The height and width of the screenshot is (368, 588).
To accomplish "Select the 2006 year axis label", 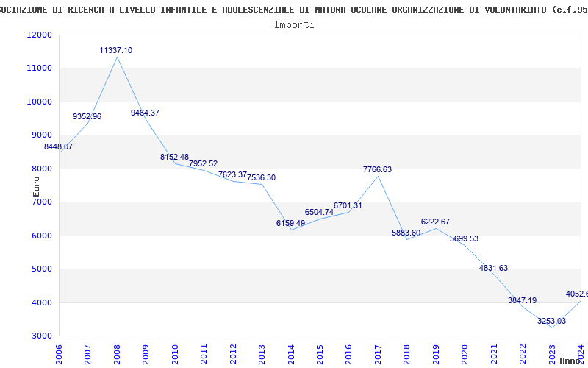I will (x=59, y=354).
